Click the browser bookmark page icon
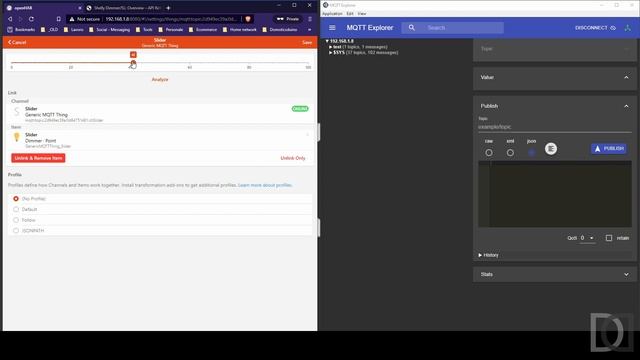 [x=59, y=19]
